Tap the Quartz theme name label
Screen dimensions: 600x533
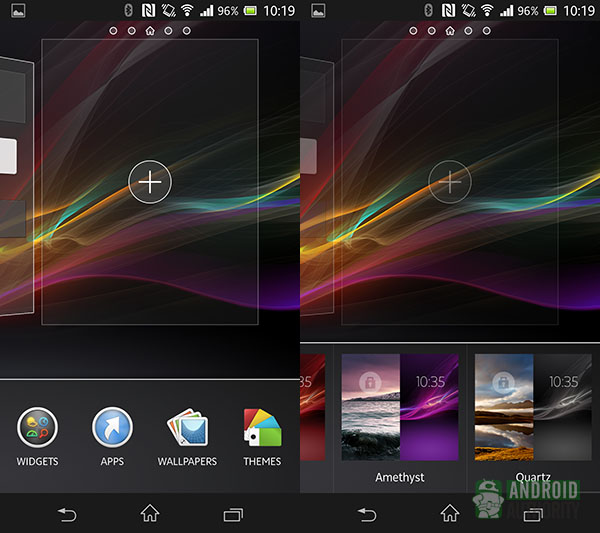click(x=533, y=477)
